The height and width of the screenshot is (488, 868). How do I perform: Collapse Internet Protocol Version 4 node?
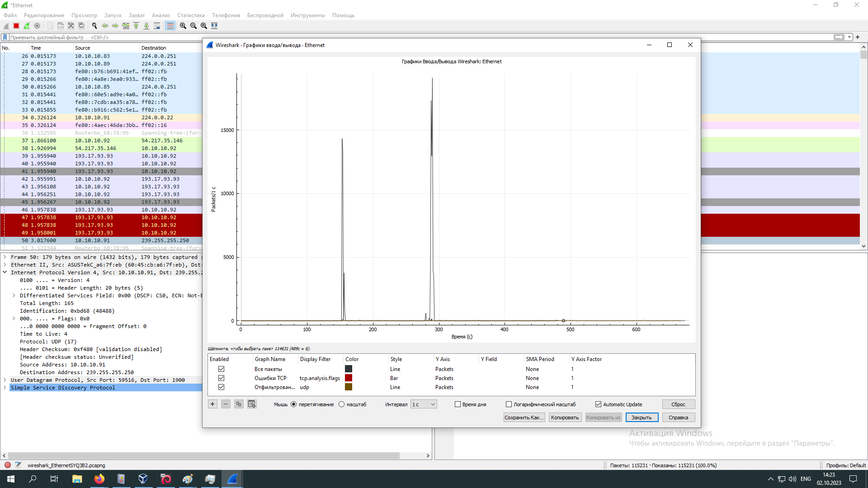coord(5,272)
